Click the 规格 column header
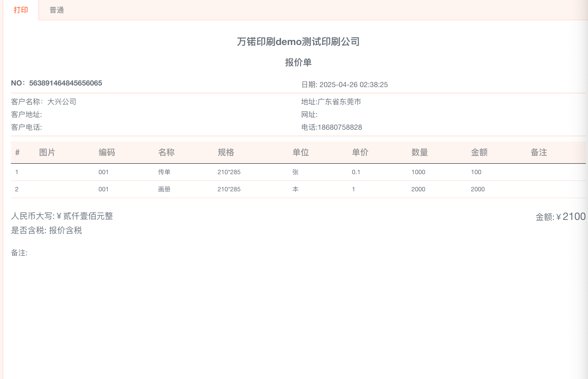 click(226, 152)
